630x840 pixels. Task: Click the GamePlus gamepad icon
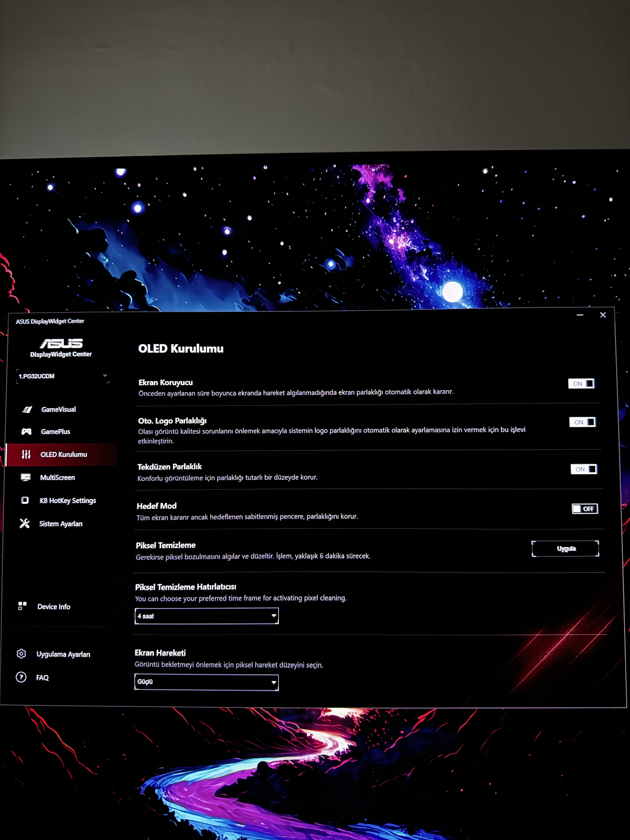(x=26, y=431)
